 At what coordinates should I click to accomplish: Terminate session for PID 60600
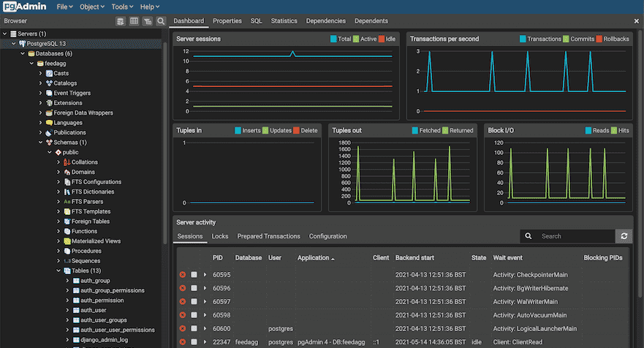(183, 329)
